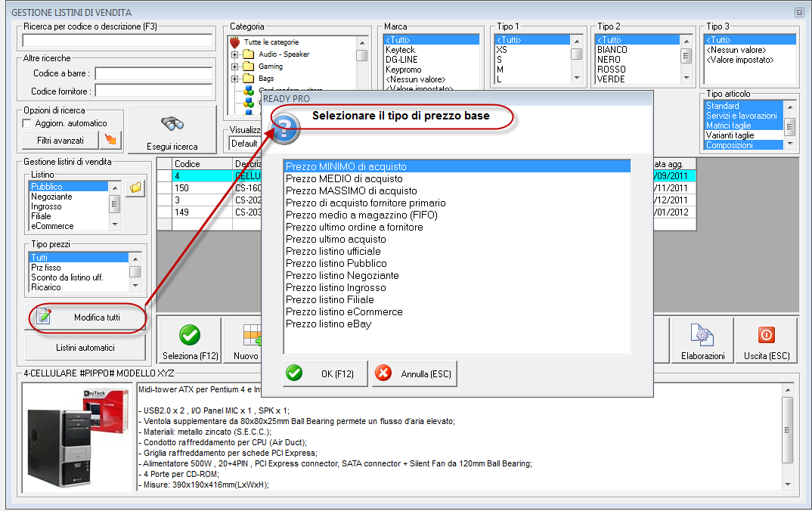Expand the Bags category node
The height and width of the screenshot is (511, 812).
click(x=234, y=78)
